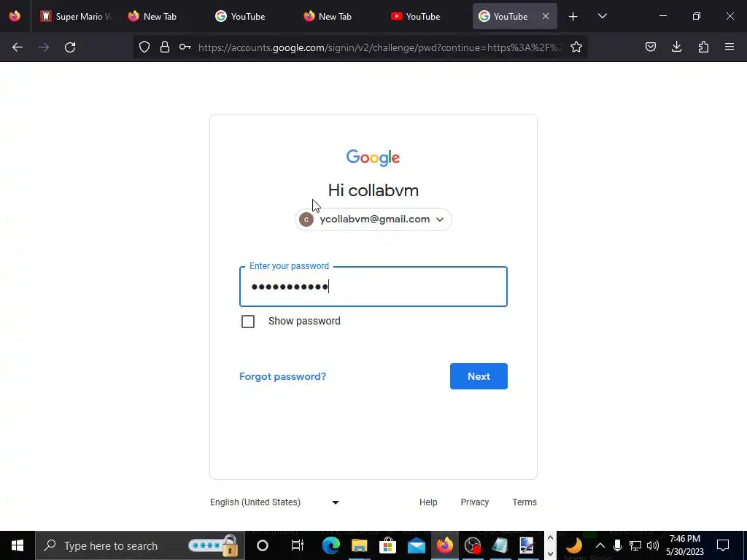The height and width of the screenshot is (560, 747).
Task: Open the Terms link
Action: tap(525, 502)
